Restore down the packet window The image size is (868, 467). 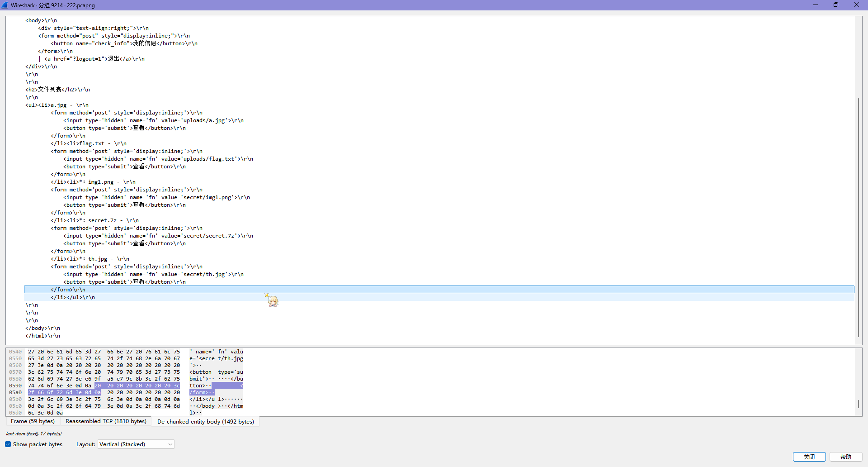pos(835,5)
